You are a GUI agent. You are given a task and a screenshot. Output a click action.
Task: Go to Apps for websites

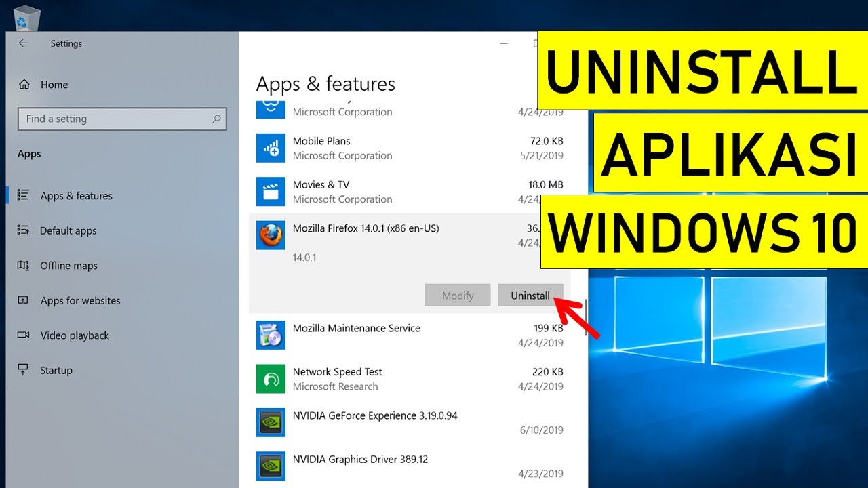click(80, 300)
